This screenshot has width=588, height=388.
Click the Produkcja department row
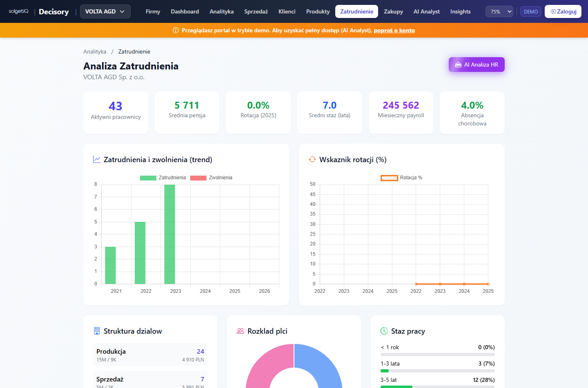point(150,355)
